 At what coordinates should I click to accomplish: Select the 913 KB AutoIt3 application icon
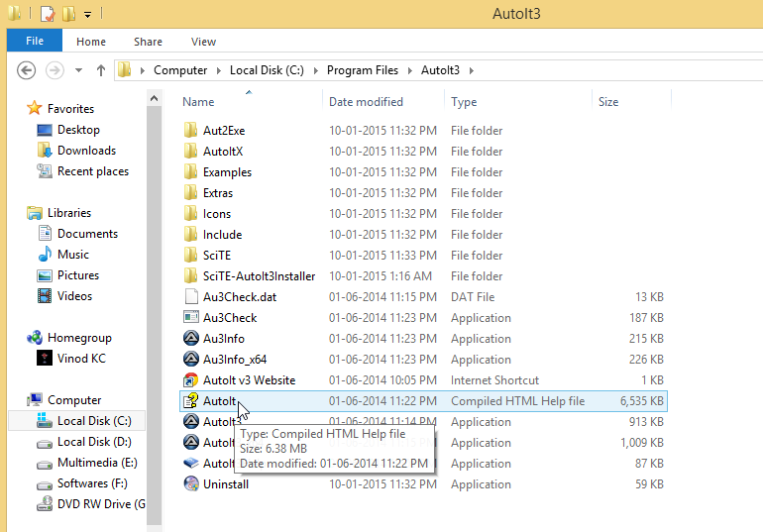(190, 422)
